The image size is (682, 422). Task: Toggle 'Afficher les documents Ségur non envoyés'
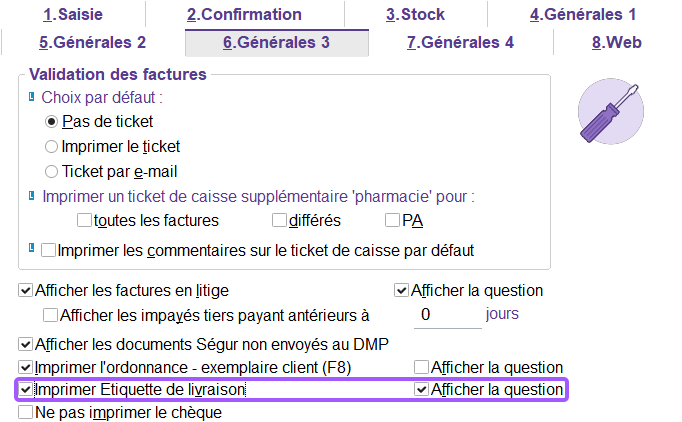click(26, 344)
